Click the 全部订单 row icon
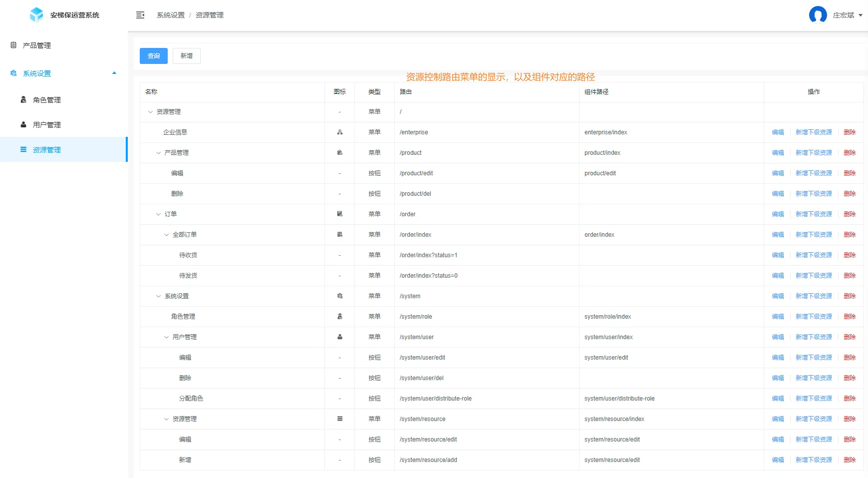 pyautogui.click(x=339, y=235)
